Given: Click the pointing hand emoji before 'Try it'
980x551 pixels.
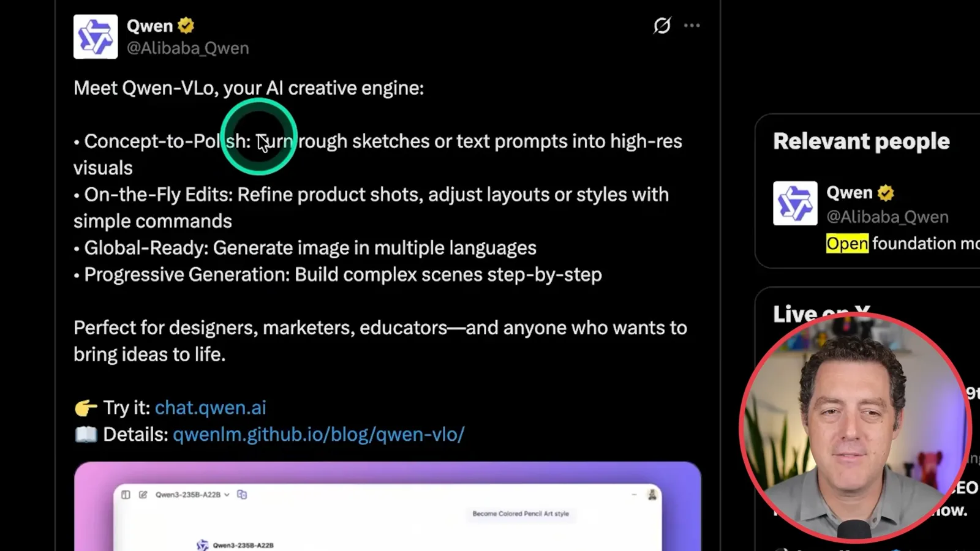Looking at the screenshot, I should 86,407.
